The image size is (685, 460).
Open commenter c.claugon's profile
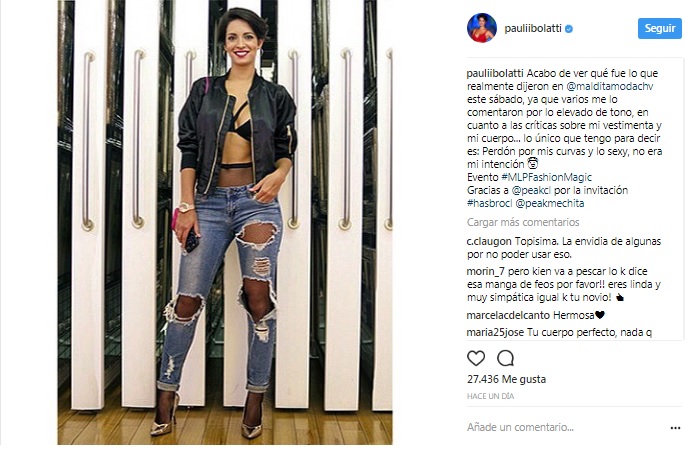(x=489, y=242)
